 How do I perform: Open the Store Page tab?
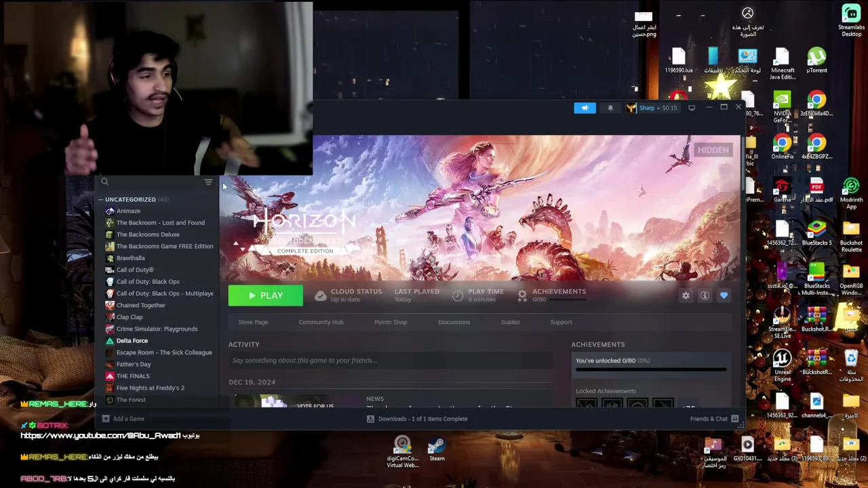(253, 322)
